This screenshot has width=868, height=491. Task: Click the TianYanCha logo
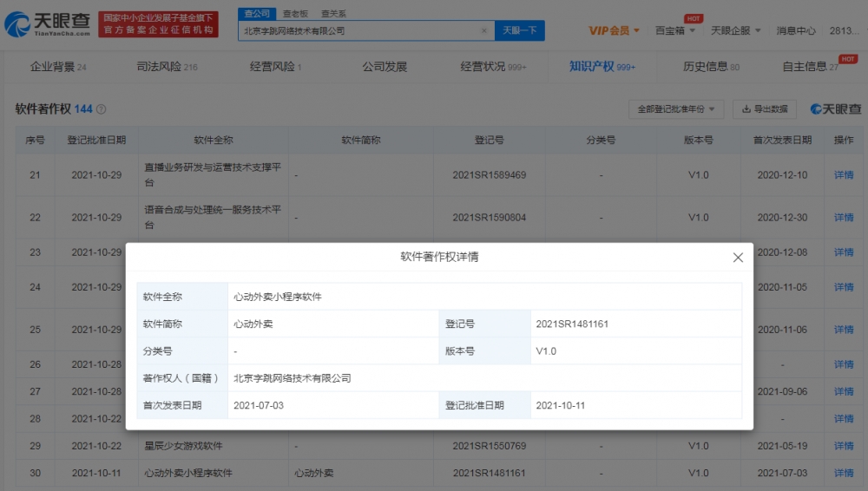(x=47, y=23)
